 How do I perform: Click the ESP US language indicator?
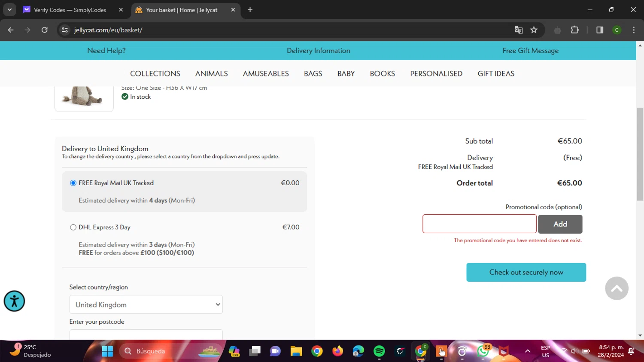click(x=546, y=351)
